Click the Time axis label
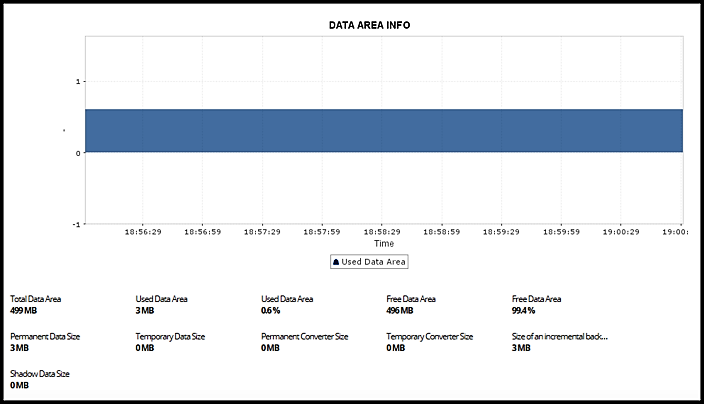The width and height of the screenshot is (704, 404). (x=384, y=243)
